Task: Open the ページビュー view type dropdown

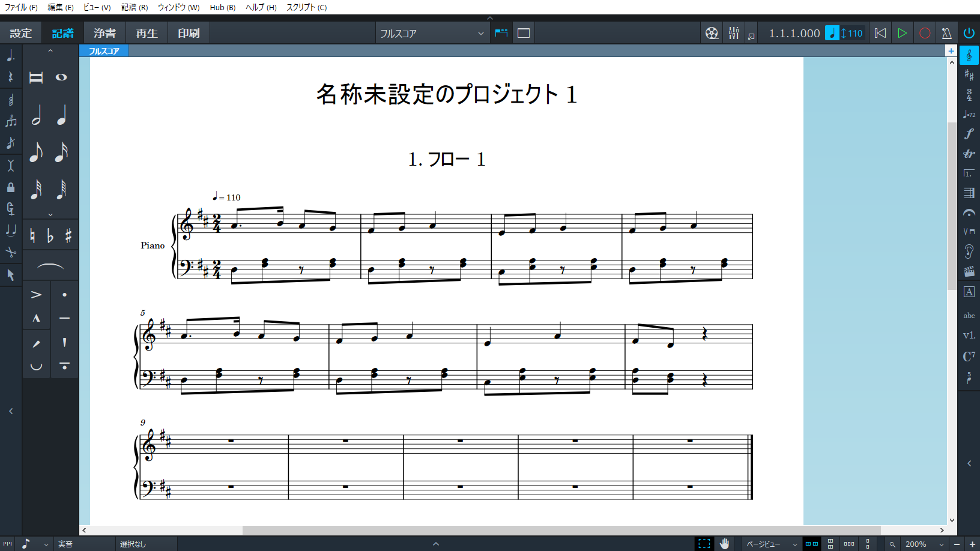Action: [x=772, y=544]
